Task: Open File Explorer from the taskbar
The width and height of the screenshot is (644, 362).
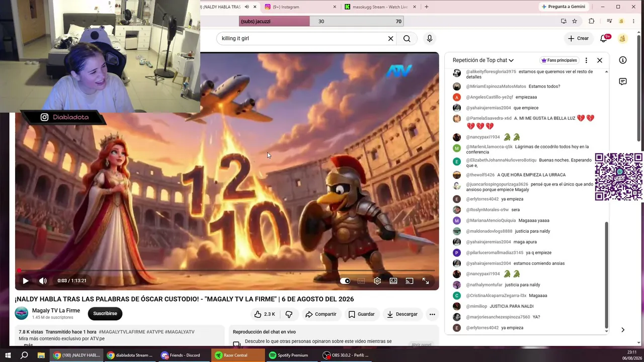Action: [x=41, y=355]
